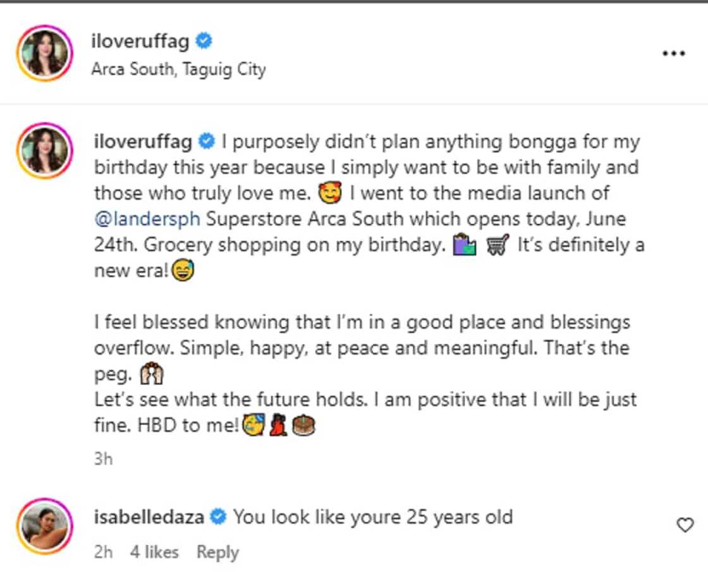The width and height of the screenshot is (708, 588).
Task: Click the raised hands emoji after 'peg.'
Action: click(x=152, y=375)
